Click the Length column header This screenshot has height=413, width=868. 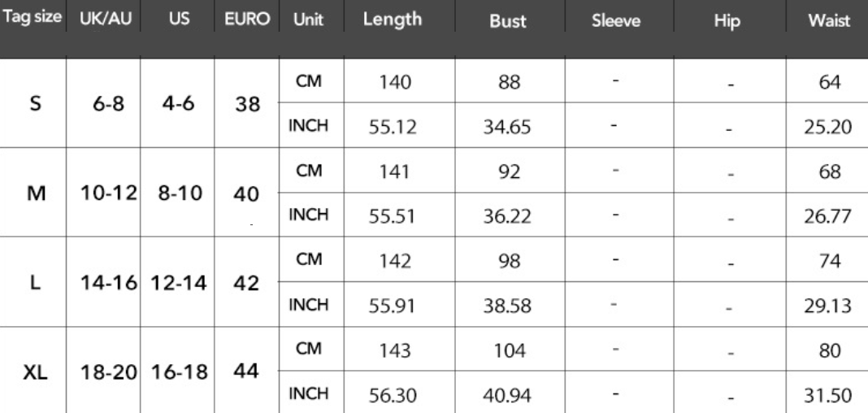pyautogui.click(x=393, y=21)
